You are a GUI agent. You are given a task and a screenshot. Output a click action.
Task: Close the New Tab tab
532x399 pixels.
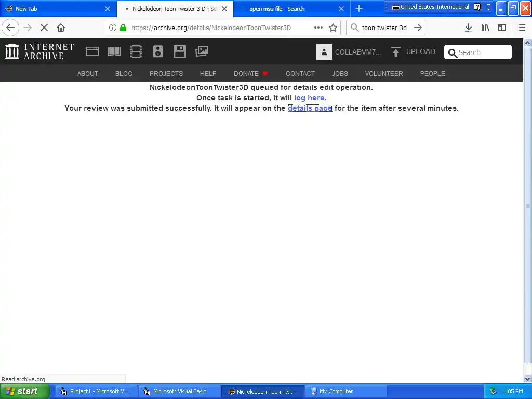click(x=107, y=9)
